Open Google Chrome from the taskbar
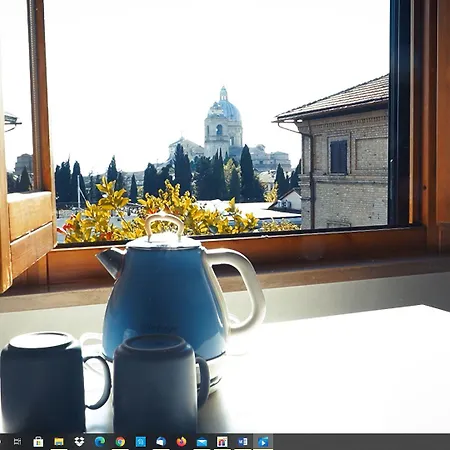The width and height of the screenshot is (450, 450). (120, 442)
